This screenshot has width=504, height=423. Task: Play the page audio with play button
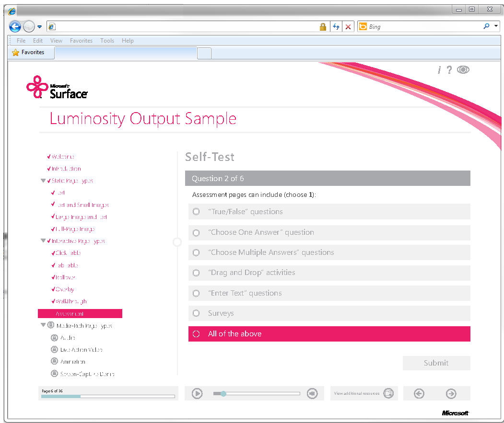pyautogui.click(x=197, y=393)
